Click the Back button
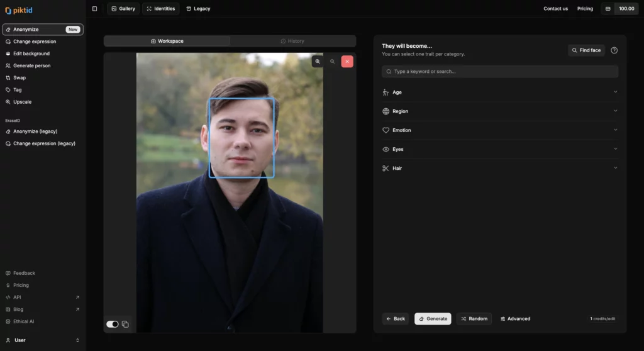Screen dimensions: 644x351 [x=396, y=319]
